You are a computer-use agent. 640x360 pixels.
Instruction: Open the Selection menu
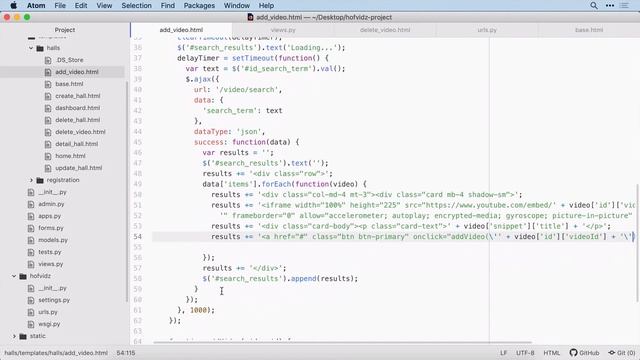136,5
